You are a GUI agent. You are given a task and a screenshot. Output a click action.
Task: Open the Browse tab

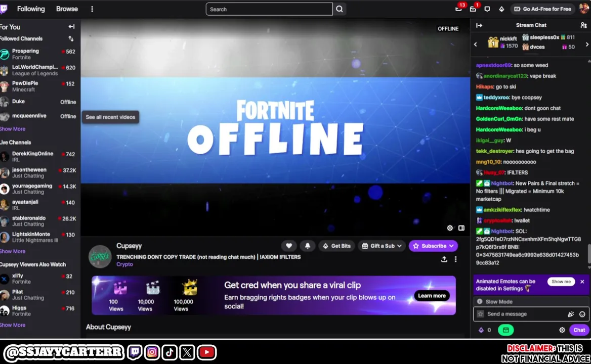tap(67, 9)
